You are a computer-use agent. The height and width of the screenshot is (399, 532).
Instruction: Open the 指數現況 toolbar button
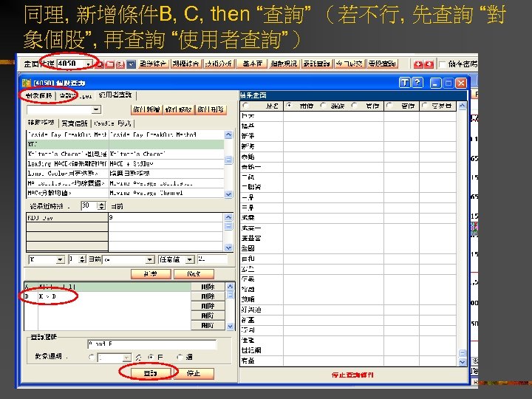coord(284,64)
